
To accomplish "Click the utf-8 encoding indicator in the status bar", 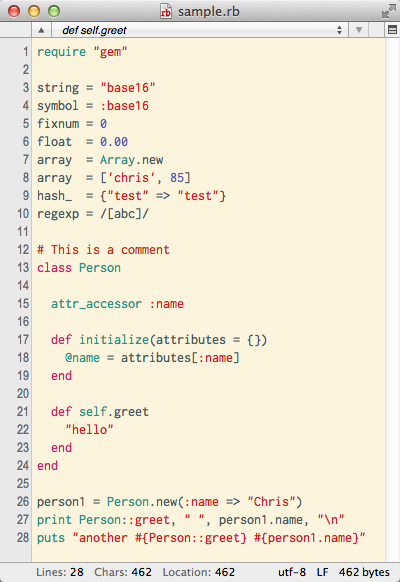I will coord(292,572).
